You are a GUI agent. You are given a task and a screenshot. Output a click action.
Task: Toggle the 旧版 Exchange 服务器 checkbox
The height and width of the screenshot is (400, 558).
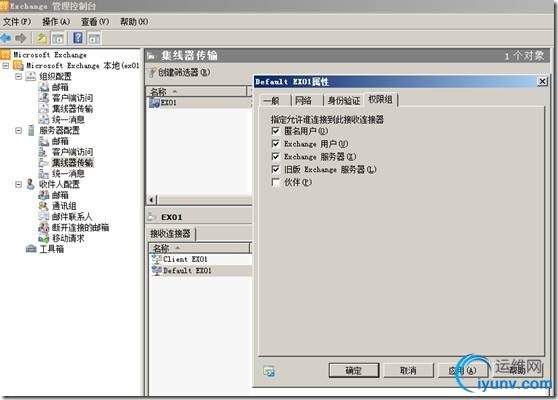click(x=275, y=169)
